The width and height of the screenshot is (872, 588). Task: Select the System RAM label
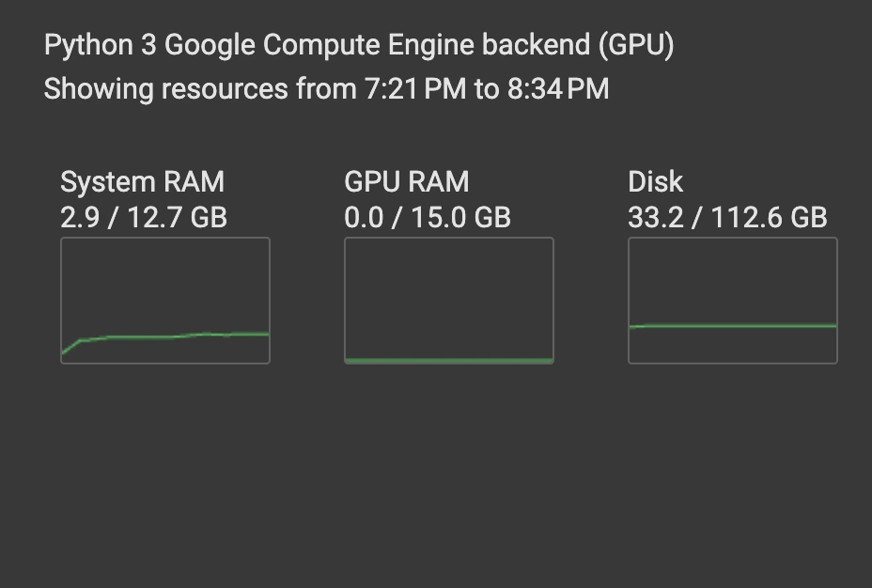(142, 182)
